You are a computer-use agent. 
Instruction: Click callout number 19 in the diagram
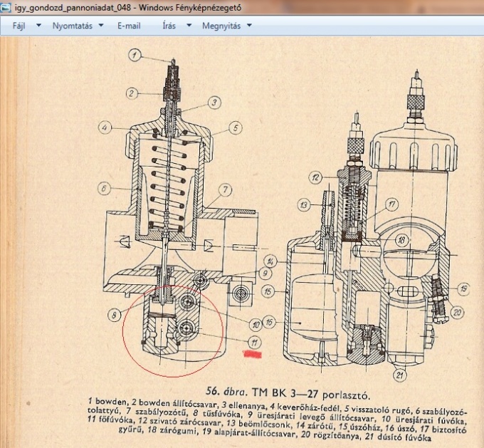[464, 288]
